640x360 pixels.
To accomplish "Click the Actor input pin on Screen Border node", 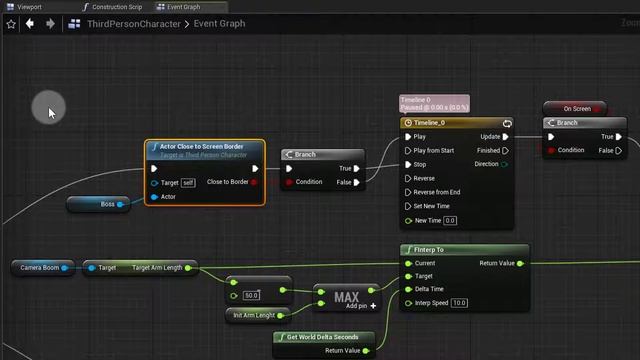I will (x=154, y=197).
